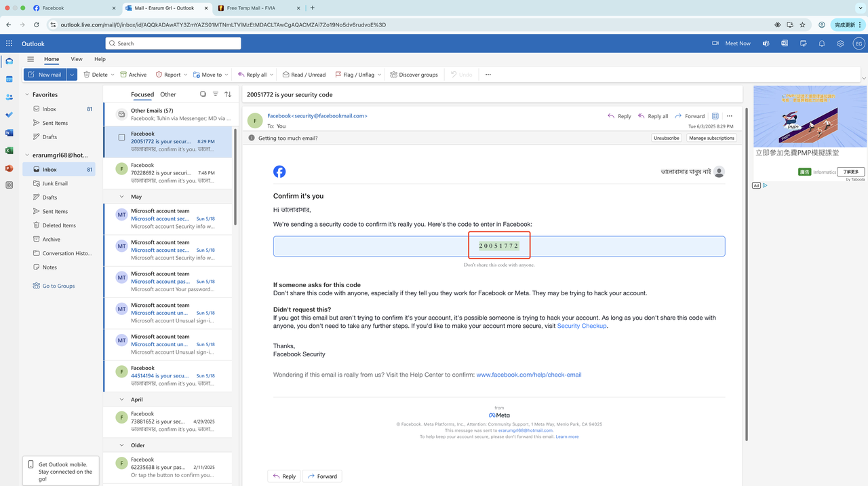
Task: Click the select-all messages icon
Action: click(x=203, y=94)
